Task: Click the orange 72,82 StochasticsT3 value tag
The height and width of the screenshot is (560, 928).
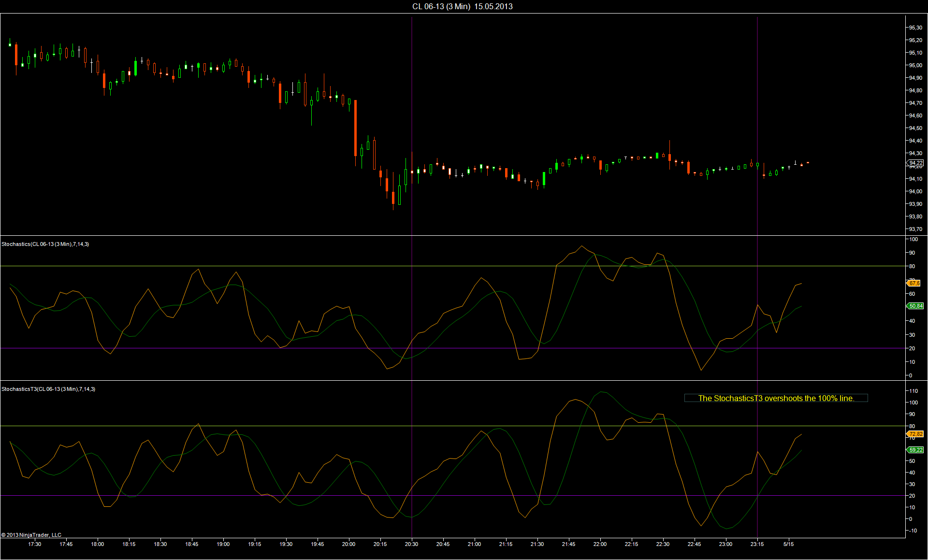Action: coord(915,434)
